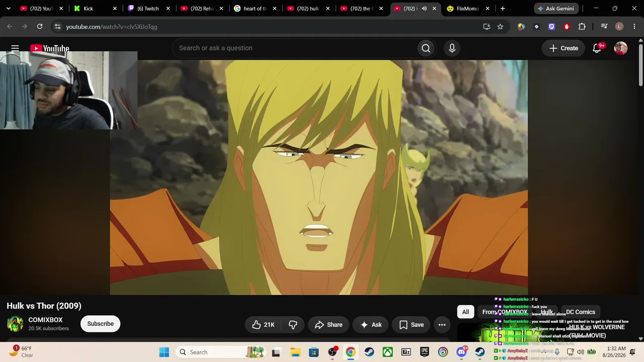Save the video to a playlist
This screenshot has width=644, height=362.
tap(412, 325)
